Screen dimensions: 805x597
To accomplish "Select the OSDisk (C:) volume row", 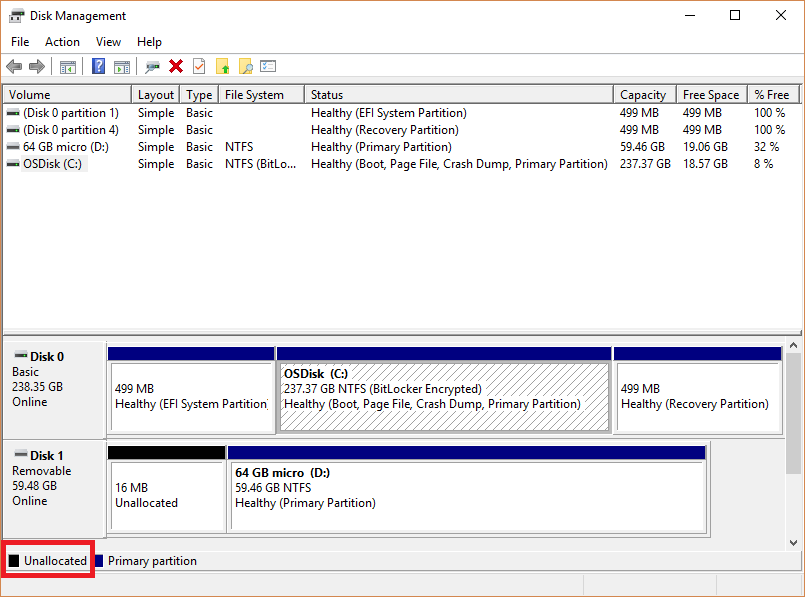I will point(402,164).
